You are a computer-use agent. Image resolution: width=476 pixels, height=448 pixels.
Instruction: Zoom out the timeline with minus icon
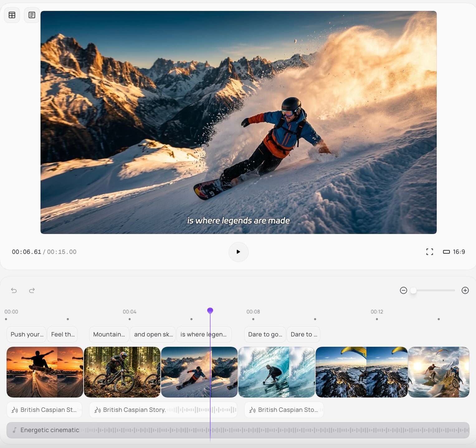coord(403,290)
